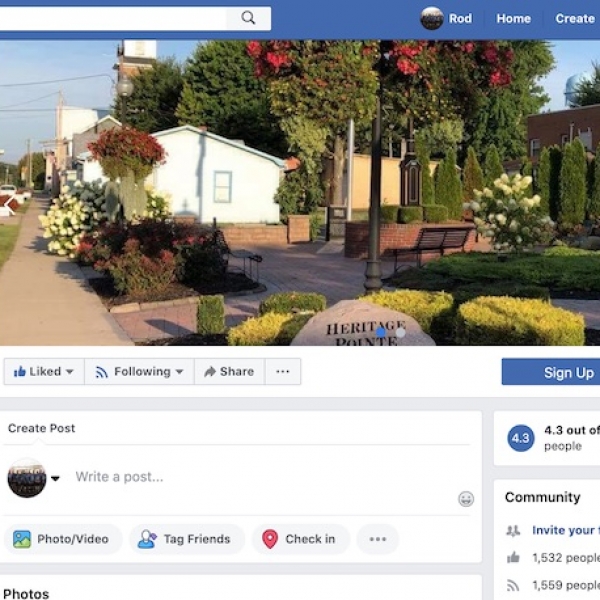The image size is (600, 600).
Task: Open the page actions ellipsis beside Share
Action: (x=283, y=372)
